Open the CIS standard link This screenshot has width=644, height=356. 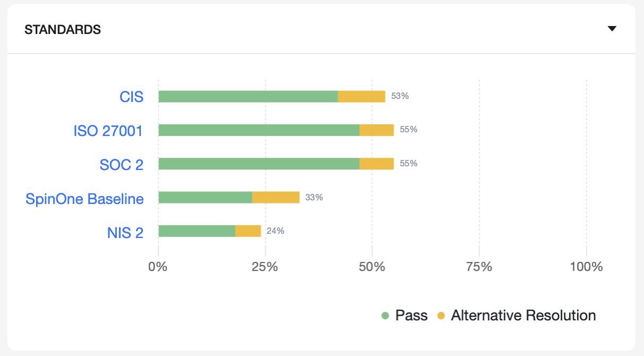click(131, 97)
